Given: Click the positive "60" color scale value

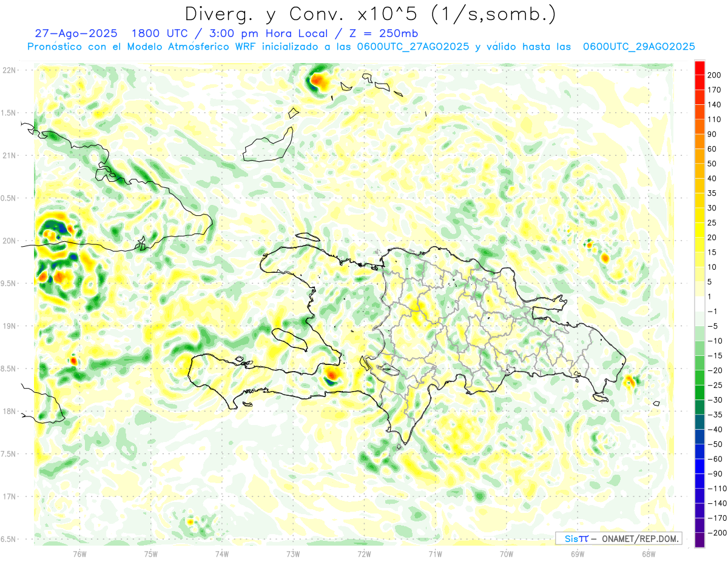Looking at the screenshot, I should click(x=713, y=149).
